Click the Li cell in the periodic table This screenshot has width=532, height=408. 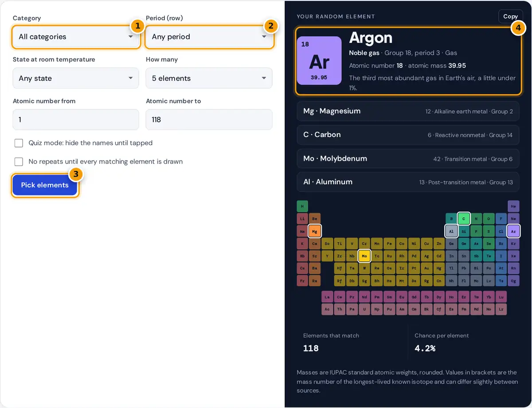[302, 219]
